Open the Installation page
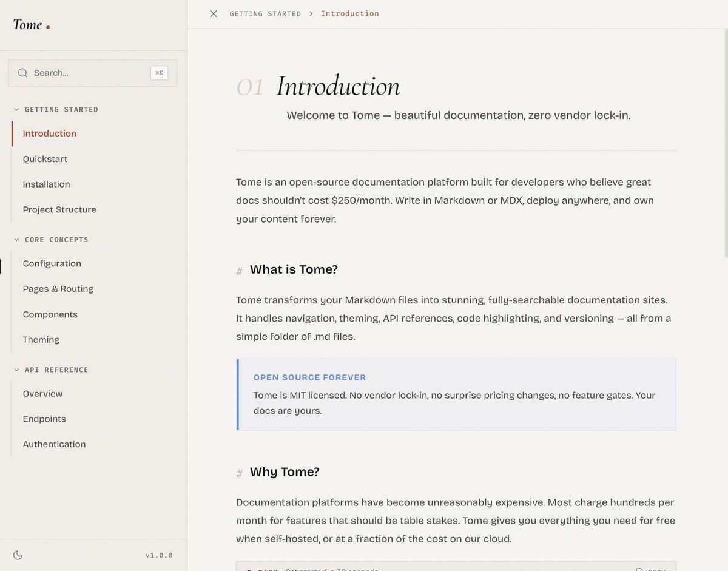This screenshot has width=728, height=571. [x=46, y=184]
